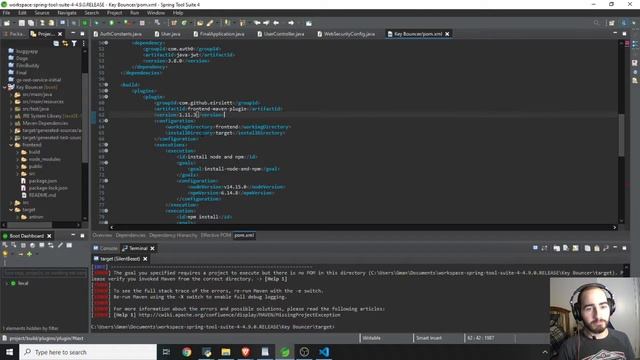Expand the local node in Boot Dashboard
640x360 pixels.
tap(7, 283)
